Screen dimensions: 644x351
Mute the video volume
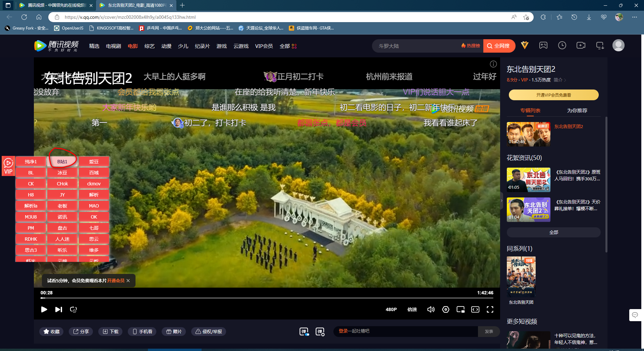[431, 309]
